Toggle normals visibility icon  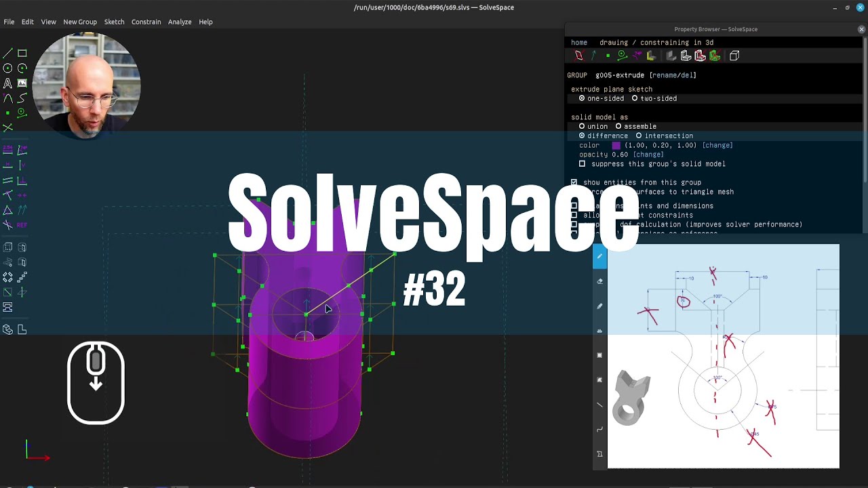click(593, 56)
